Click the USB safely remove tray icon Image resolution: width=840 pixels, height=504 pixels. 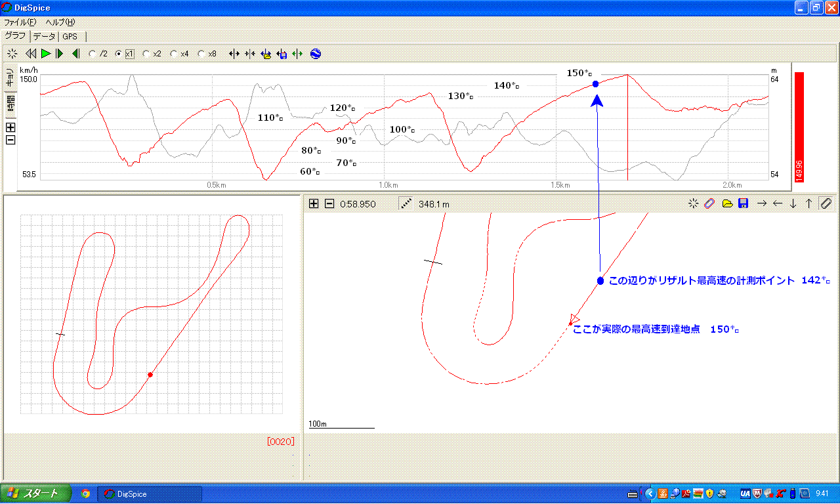tap(792, 493)
